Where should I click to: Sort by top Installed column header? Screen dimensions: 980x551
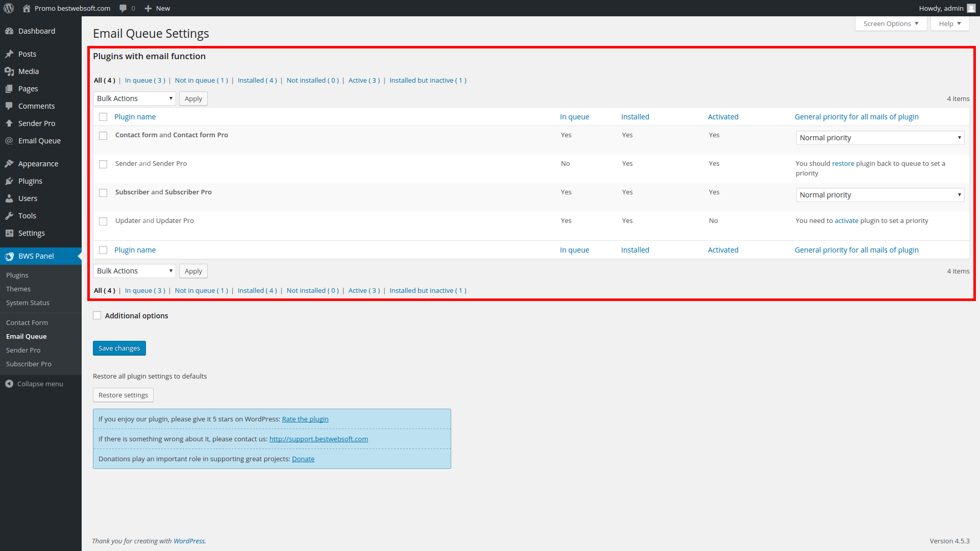(635, 117)
